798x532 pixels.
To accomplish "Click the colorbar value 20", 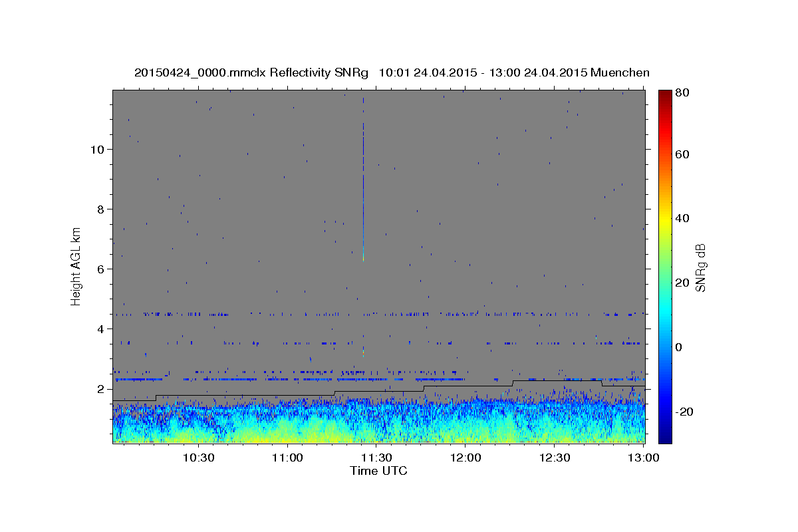I will coord(682,283).
